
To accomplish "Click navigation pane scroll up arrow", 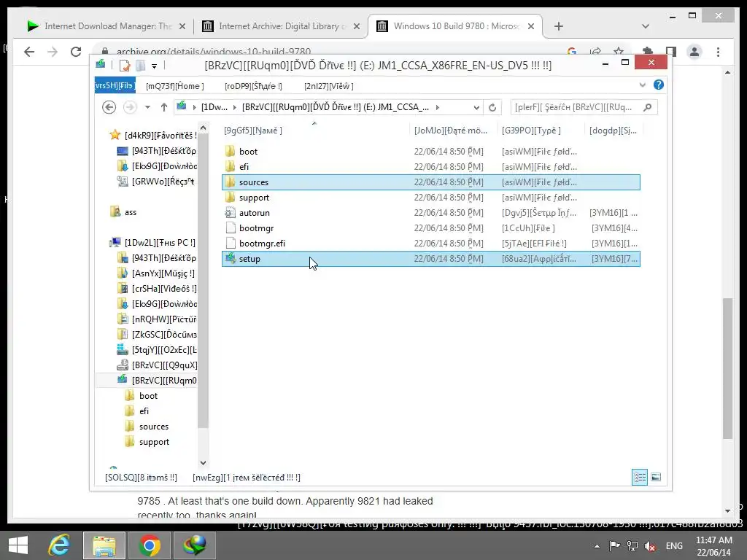I will click(203, 128).
